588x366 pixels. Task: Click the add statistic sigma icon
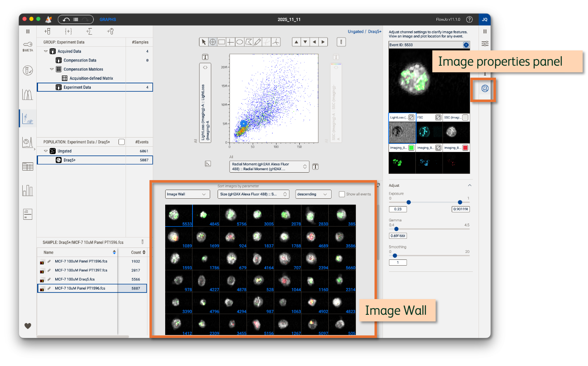pos(89,31)
